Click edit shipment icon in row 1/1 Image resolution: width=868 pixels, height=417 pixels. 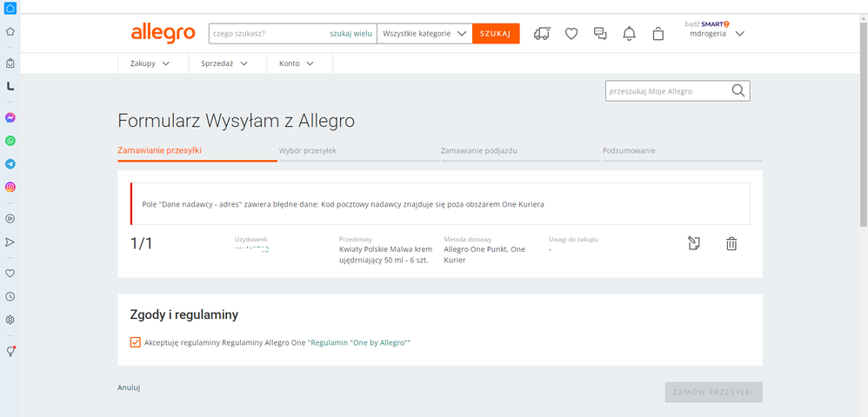pos(694,243)
